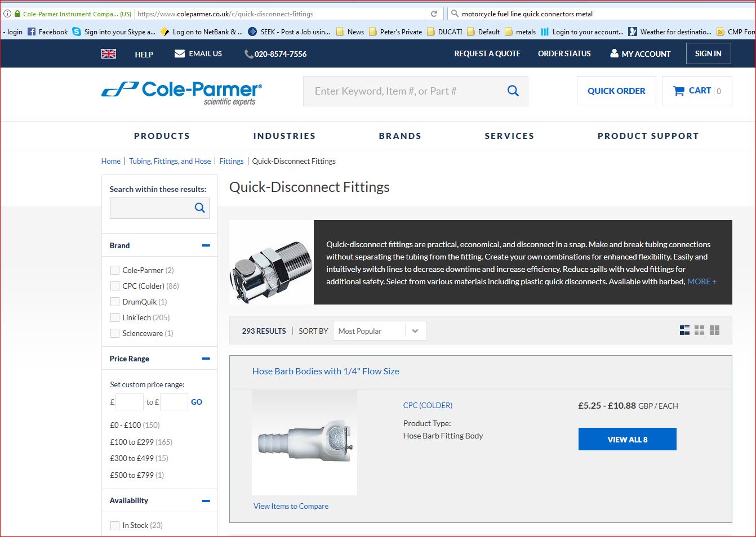Viewport: 756px width, 537px height.
Task: Click the Cole-Parmer logo
Action: [181, 93]
